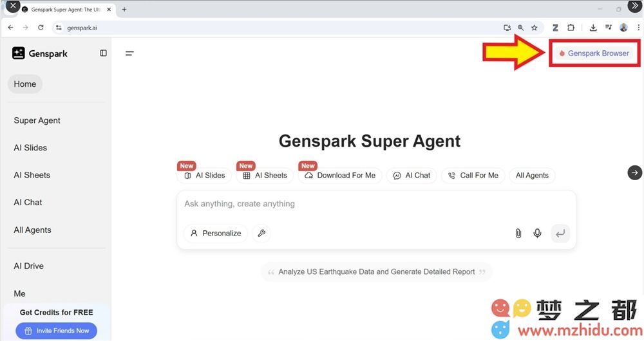Select the Download For Me chip
Viewport: 644px width, 341px height.
click(340, 176)
